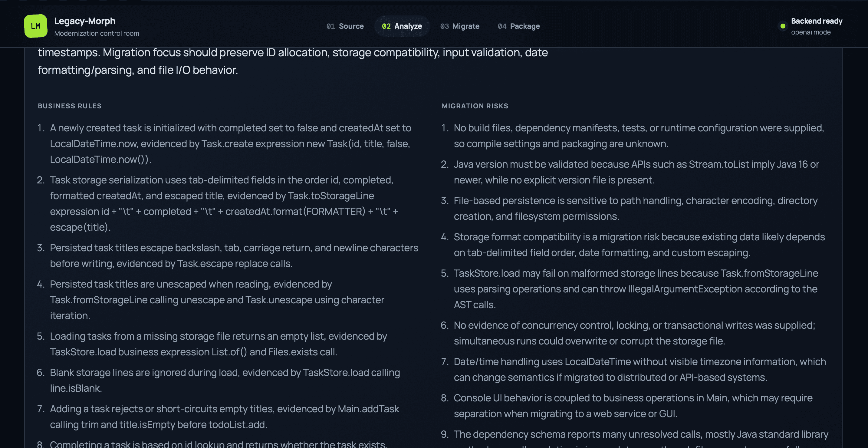
Task: Click the Modernization control room subtitle
Action: [97, 33]
